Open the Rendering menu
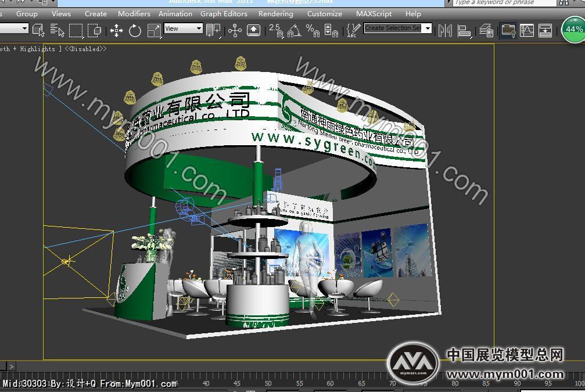 point(276,14)
